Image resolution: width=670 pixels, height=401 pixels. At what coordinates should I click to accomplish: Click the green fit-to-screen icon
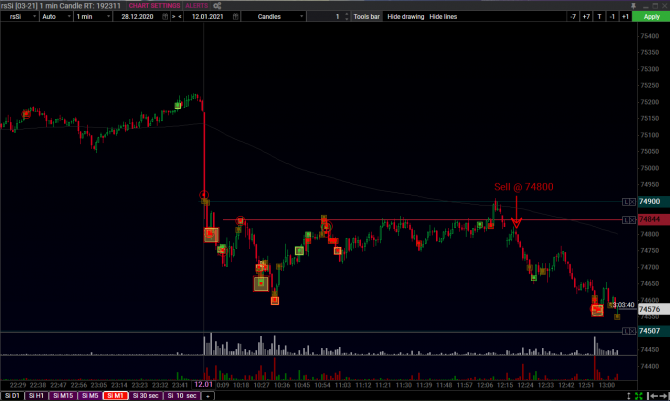pos(638,396)
